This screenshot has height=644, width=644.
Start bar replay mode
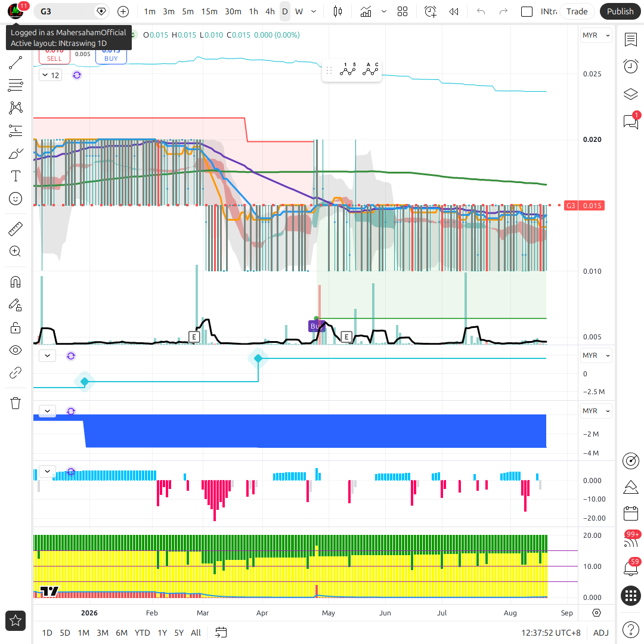click(453, 11)
